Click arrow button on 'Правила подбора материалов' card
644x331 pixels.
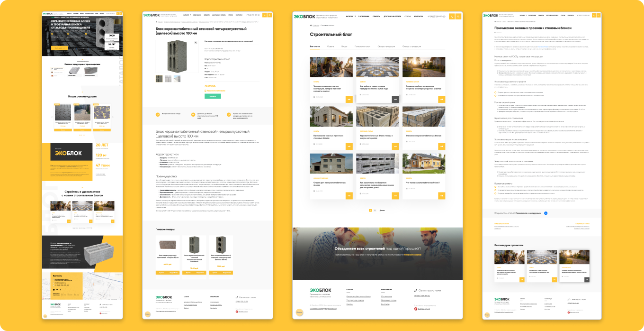[442, 99]
